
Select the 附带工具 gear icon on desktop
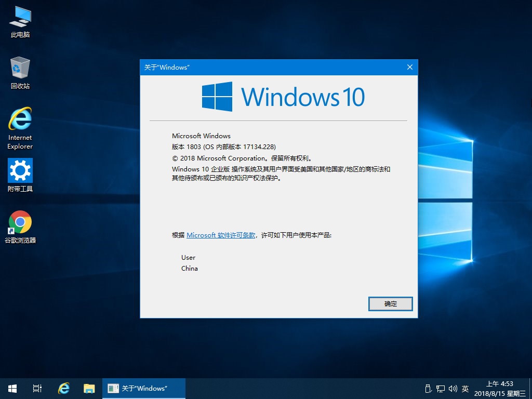pyautogui.click(x=20, y=175)
